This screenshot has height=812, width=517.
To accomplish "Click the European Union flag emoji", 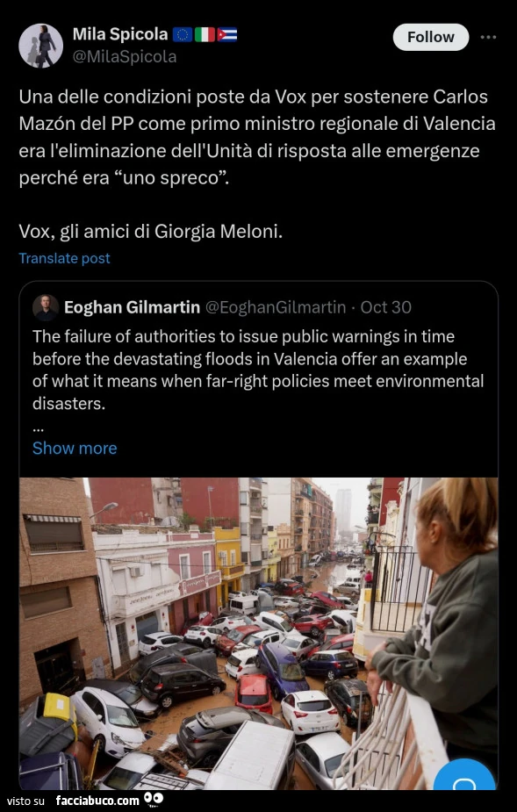I will pyautogui.click(x=183, y=35).
